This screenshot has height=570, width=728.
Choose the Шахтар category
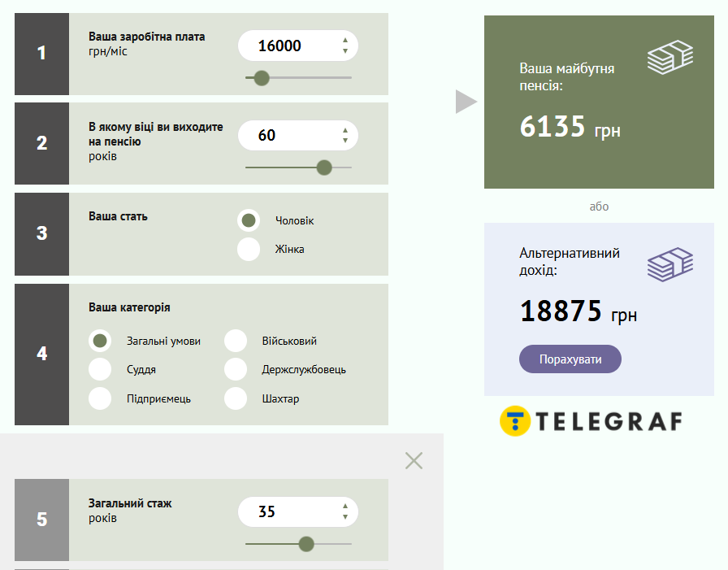236,398
